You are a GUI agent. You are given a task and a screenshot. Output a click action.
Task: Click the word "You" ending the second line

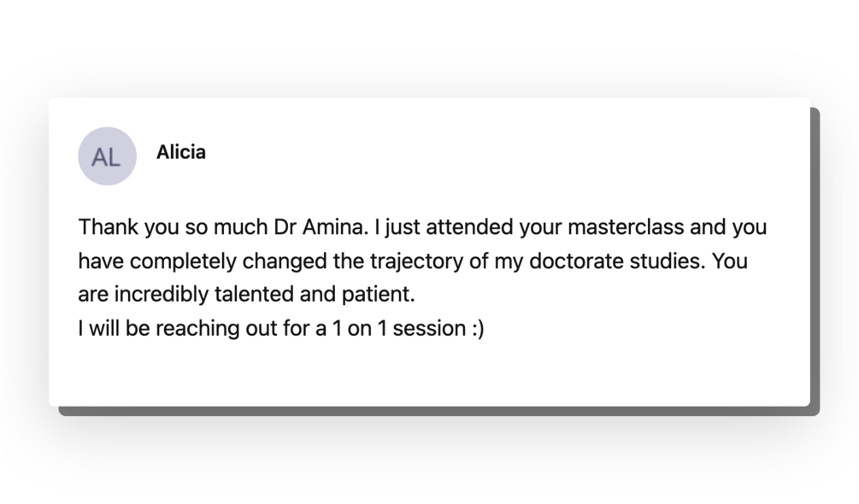point(730,261)
